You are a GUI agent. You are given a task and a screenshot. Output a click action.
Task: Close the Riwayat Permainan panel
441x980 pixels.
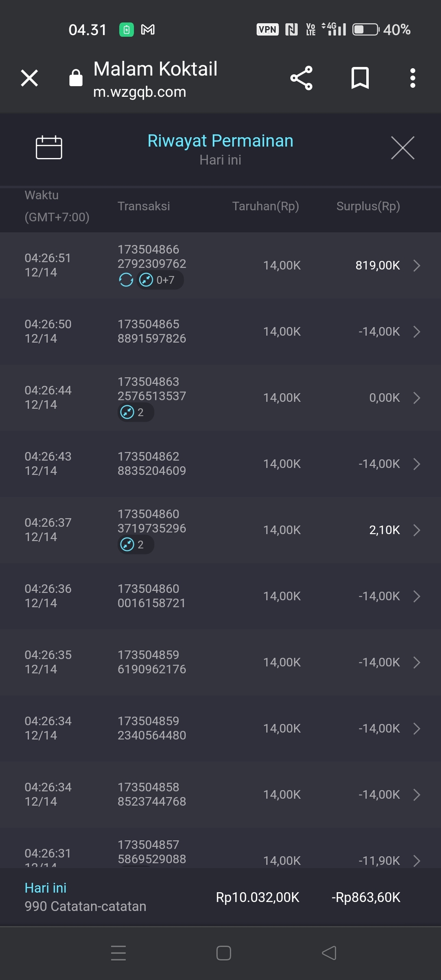[x=403, y=148]
